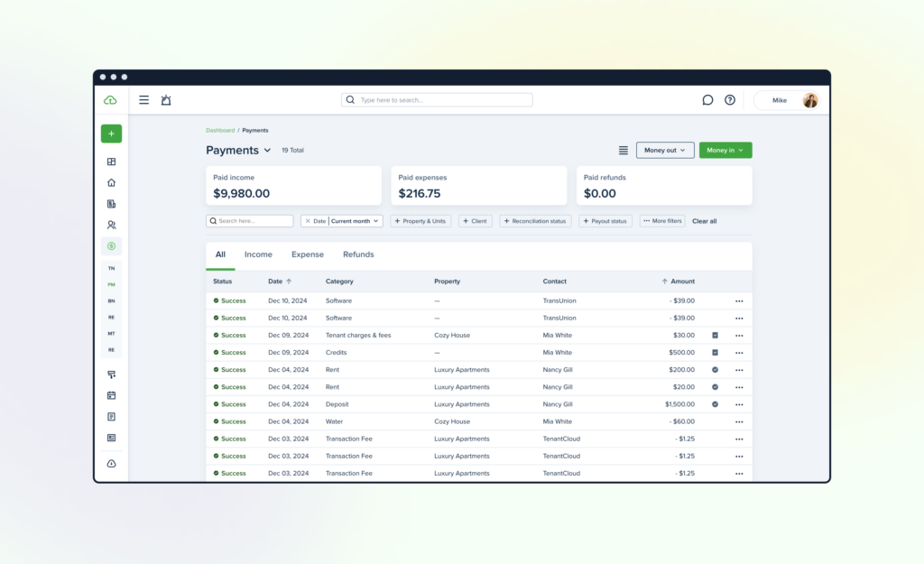Screen dimensions: 924x564
Task: Open more options for $200.00 Rent row
Action: point(739,370)
